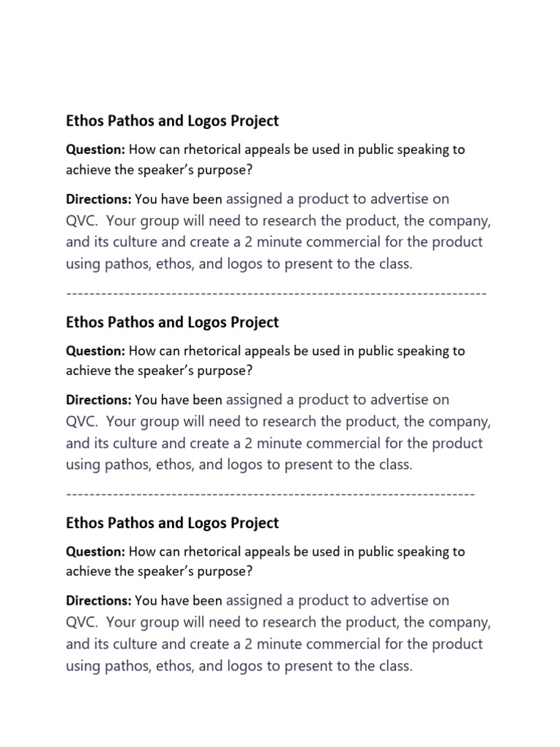
Task: Click the first "Ethos Pathos and Logos Project" heading
Action: click(172, 121)
